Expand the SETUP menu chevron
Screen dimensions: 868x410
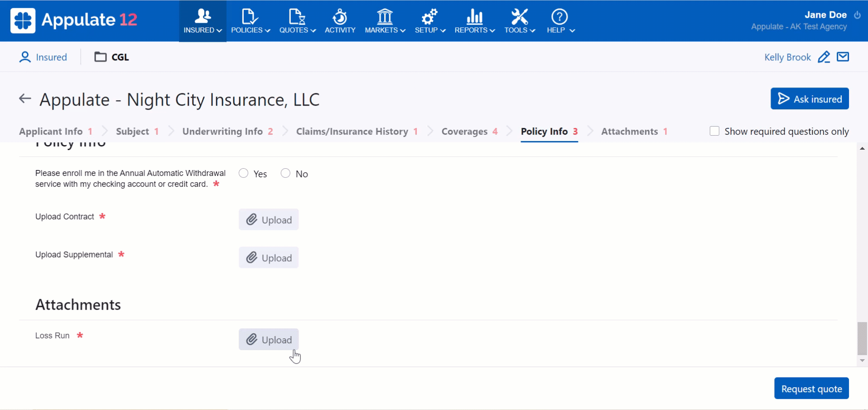click(x=443, y=30)
